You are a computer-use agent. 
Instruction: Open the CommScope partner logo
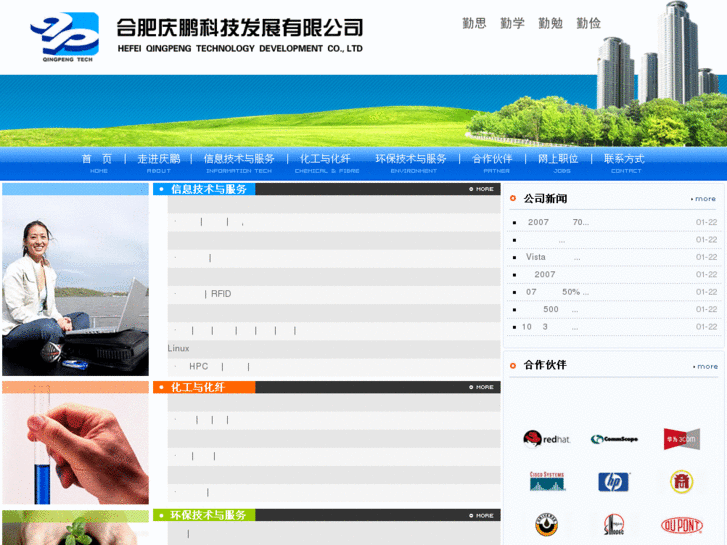pyautogui.click(x=614, y=439)
